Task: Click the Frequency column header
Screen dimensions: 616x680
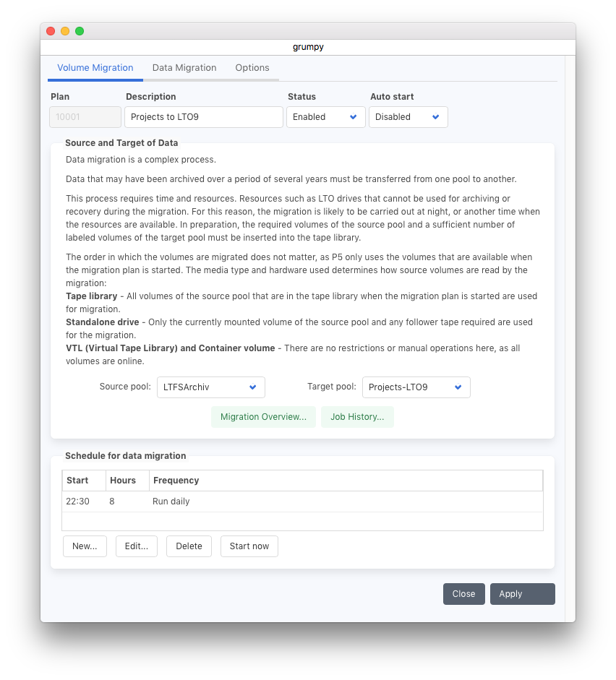Action: [176, 481]
